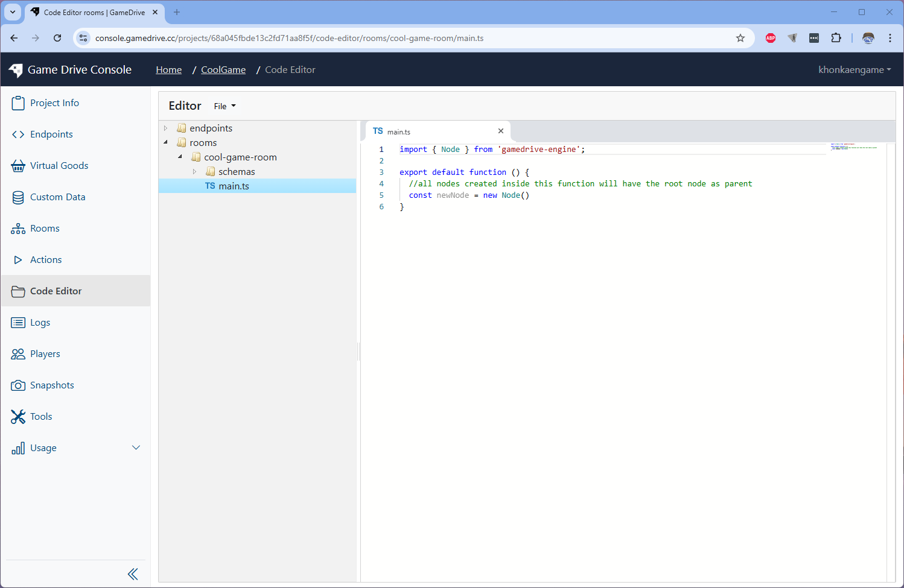Screen dimensions: 904x588
Task: Open the Virtual Goods section
Action: [59, 165]
